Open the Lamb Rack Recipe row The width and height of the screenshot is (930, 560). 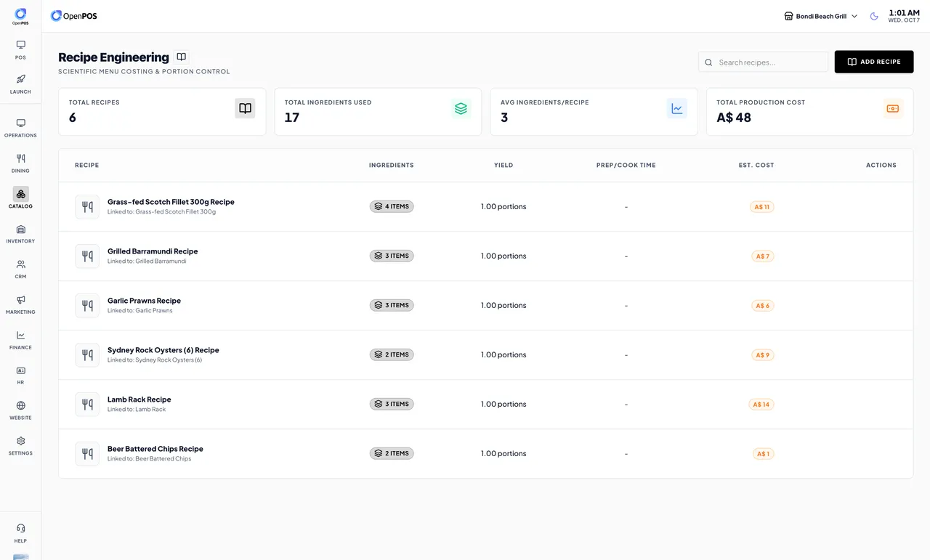485,404
